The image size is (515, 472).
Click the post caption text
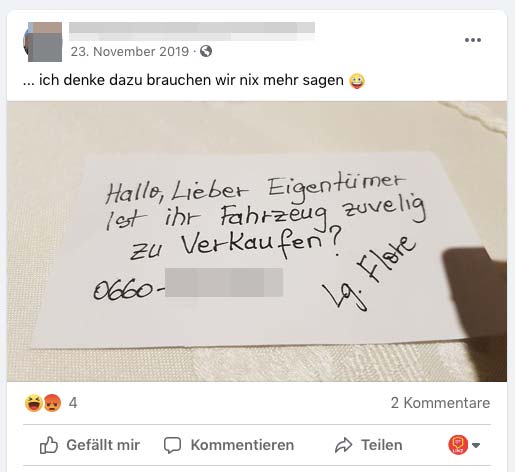(183, 80)
